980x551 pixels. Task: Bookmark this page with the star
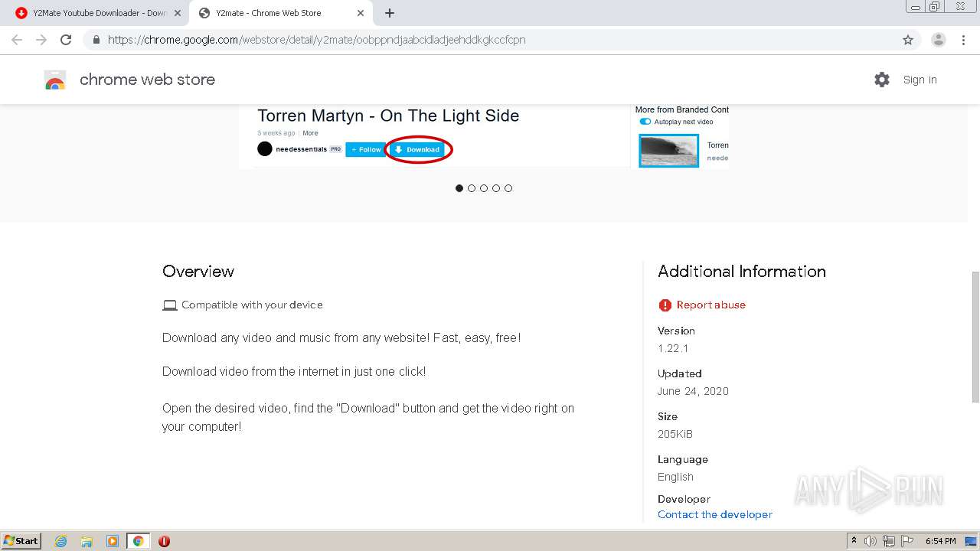pyautogui.click(x=908, y=40)
